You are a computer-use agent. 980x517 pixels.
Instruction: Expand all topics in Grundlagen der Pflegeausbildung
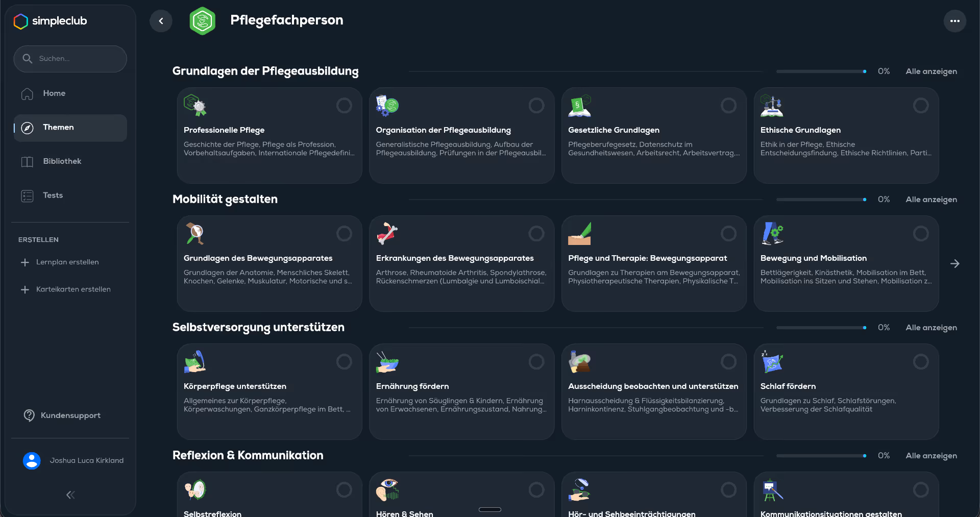[931, 71]
